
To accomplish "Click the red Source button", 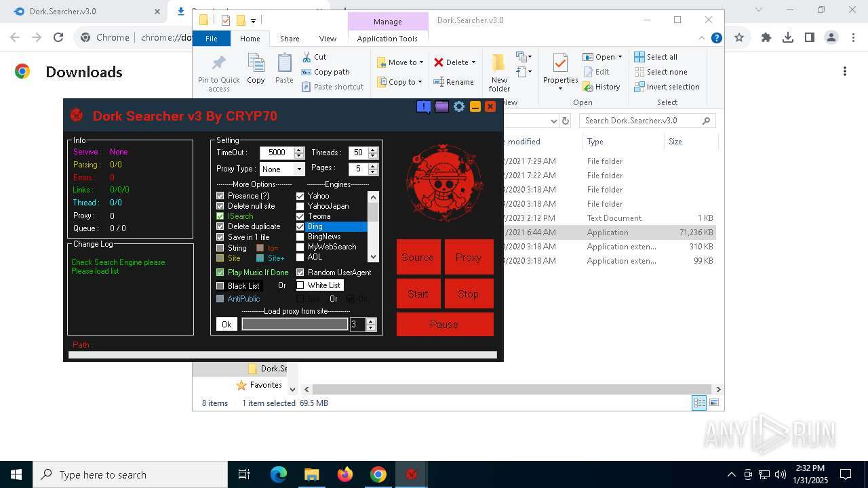I will point(418,257).
